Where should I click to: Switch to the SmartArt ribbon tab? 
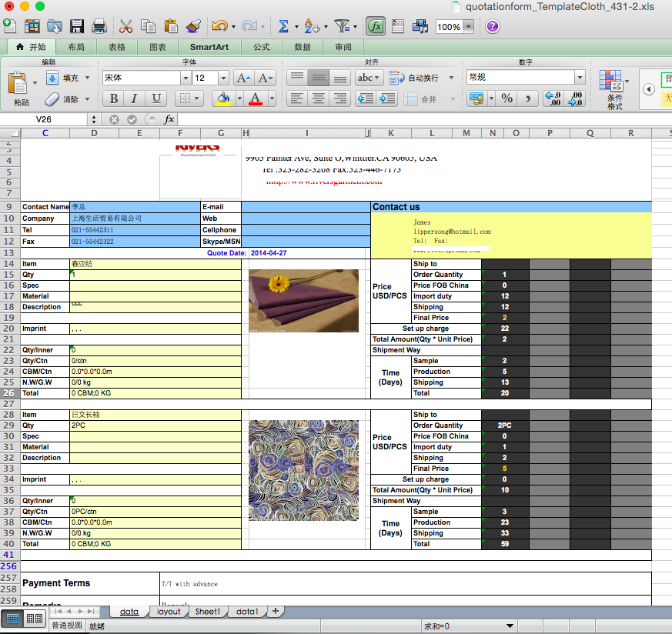209,47
